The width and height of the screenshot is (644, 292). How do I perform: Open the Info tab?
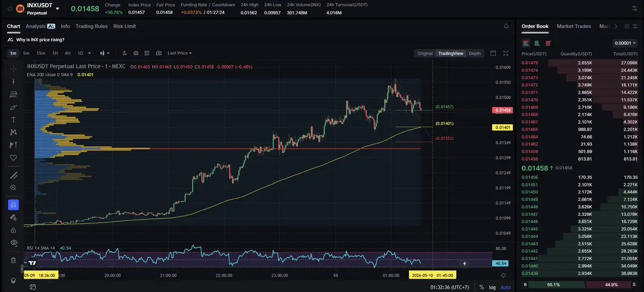tap(65, 26)
